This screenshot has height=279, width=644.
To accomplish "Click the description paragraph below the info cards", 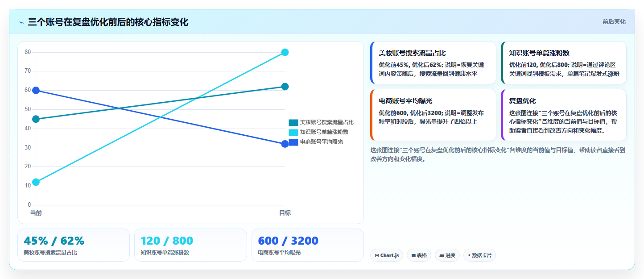I will (x=498, y=154).
